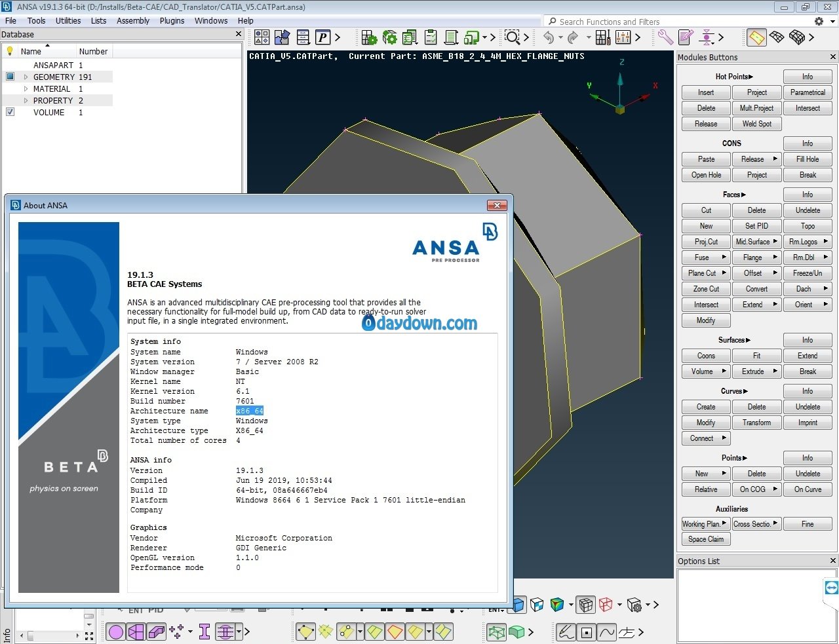Click the Space Claim button
This screenshot has height=644, width=839.
pos(706,539)
